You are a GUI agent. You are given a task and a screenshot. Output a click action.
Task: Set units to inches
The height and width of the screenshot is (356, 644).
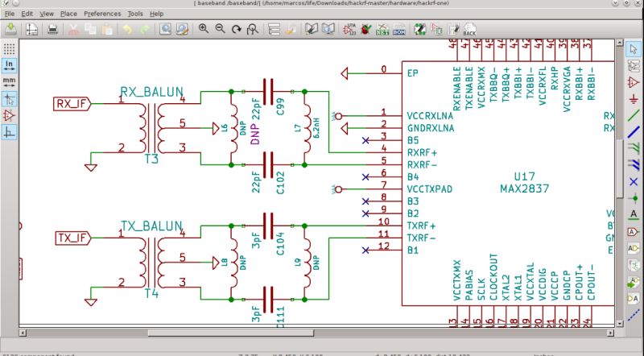[9, 65]
